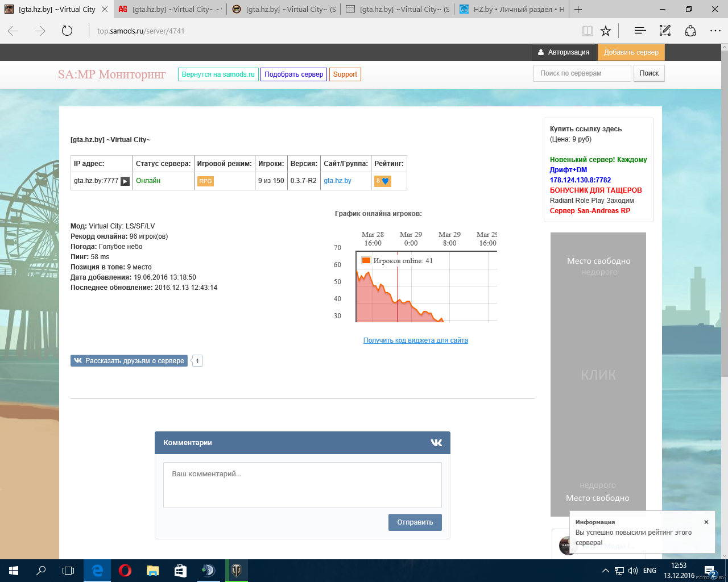Viewport: 728px width, 582px height.
Task: Open the Edge Hub icon
Action: point(640,31)
